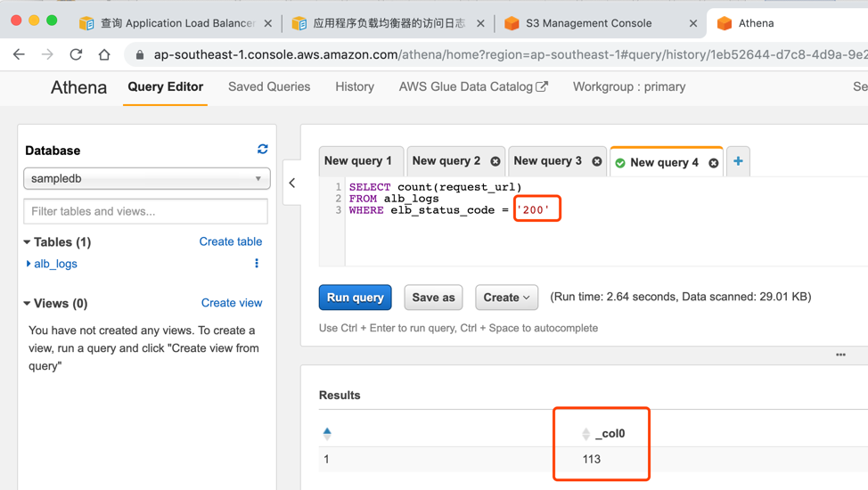Close the New query 4 tab

coord(714,163)
